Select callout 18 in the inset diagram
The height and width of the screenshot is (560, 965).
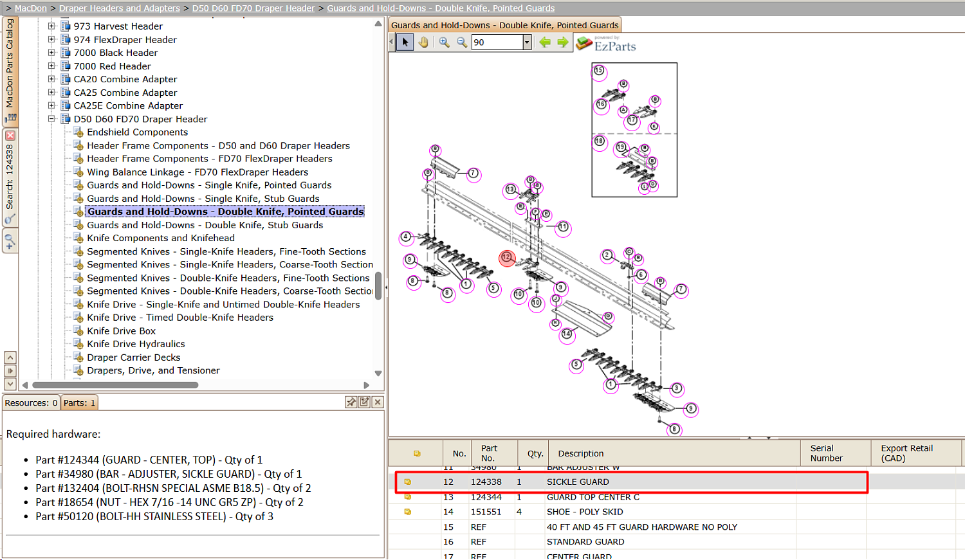pyautogui.click(x=600, y=141)
